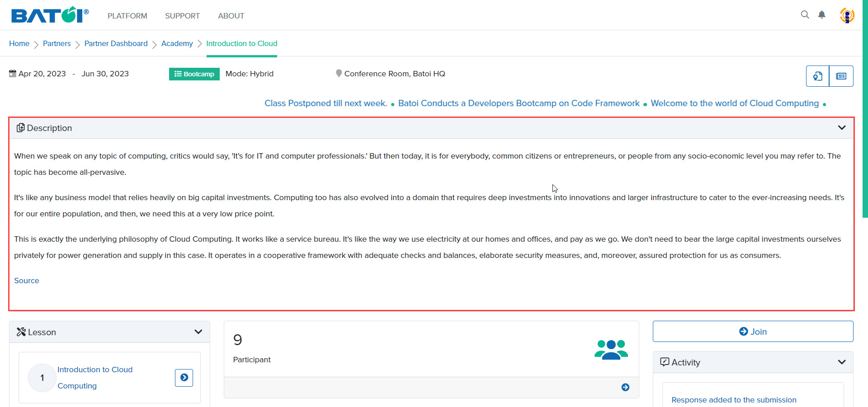The height and width of the screenshot is (407, 868).
Task: Click the participant count 9
Action: pos(238,340)
